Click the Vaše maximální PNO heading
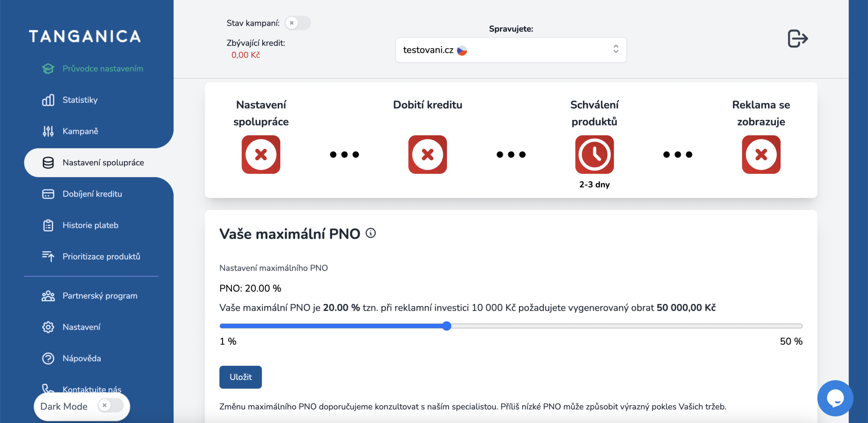Image resolution: width=868 pixels, height=423 pixels. (290, 234)
